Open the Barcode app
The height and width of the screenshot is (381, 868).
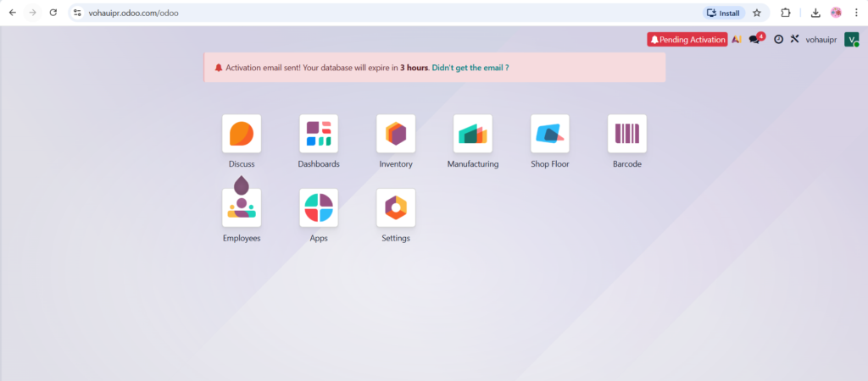[x=627, y=134]
